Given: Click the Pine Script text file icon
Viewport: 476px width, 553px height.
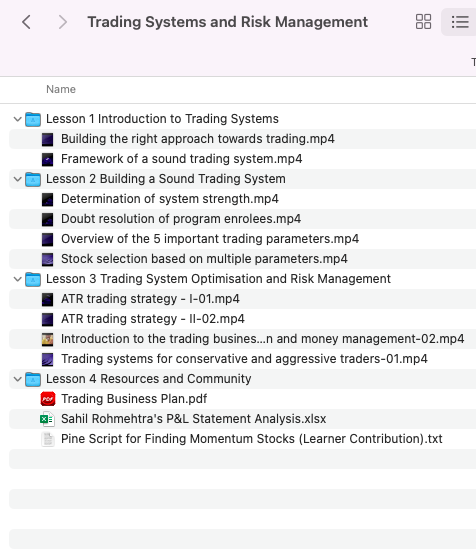Looking at the screenshot, I should pyautogui.click(x=48, y=439).
